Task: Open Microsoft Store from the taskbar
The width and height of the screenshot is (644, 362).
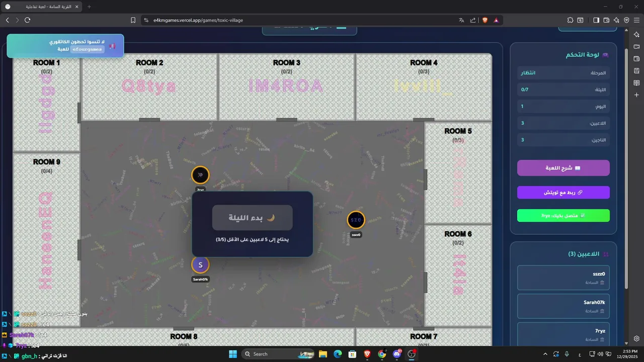Action: [x=353, y=354]
